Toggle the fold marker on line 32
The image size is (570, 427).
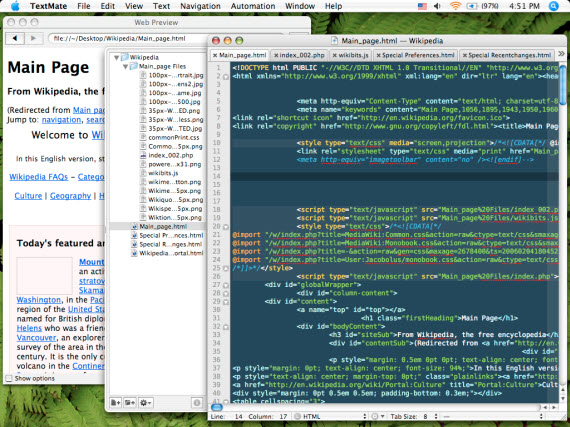coord(226,327)
